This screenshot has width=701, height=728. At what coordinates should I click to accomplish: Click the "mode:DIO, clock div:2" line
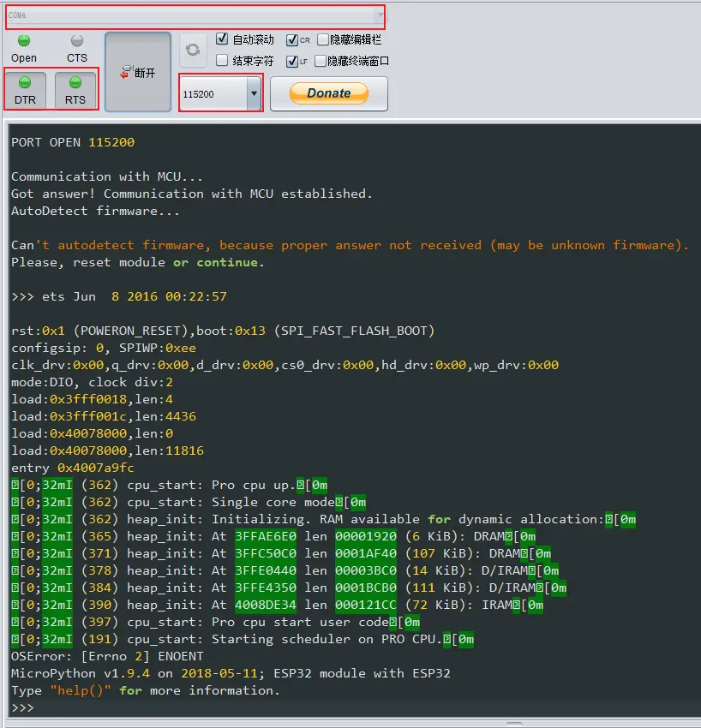(92, 382)
